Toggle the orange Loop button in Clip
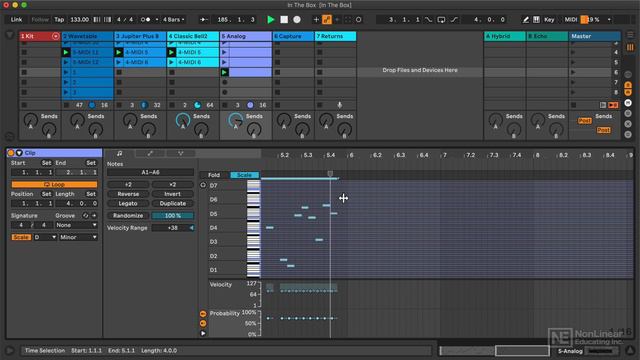Viewport: 640px width, 360px height. (x=54, y=184)
